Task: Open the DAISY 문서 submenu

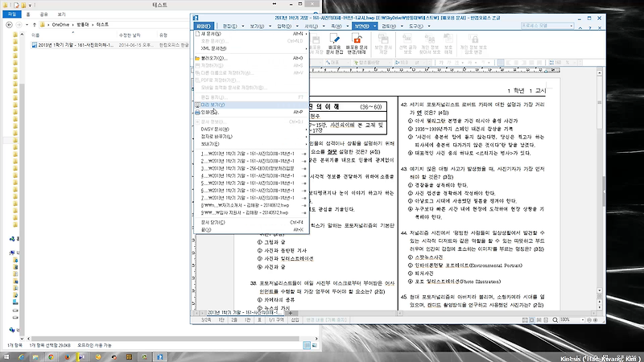Action: click(x=251, y=129)
